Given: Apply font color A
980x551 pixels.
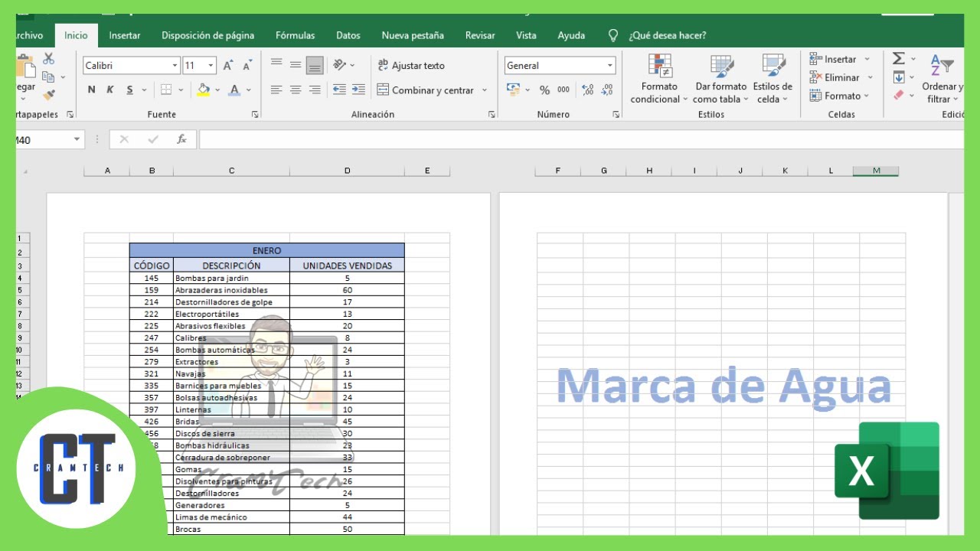Looking at the screenshot, I should (234, 90).
